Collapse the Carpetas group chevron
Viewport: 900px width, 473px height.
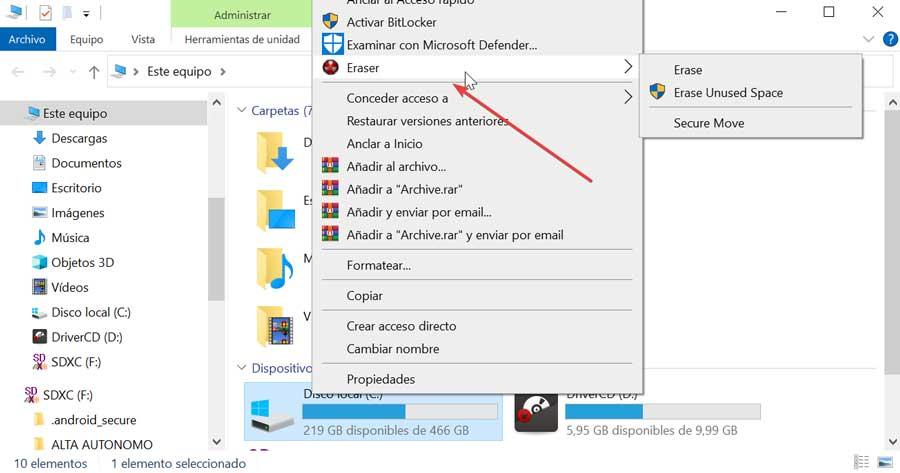pyautogui.click(x=242, y=110)
